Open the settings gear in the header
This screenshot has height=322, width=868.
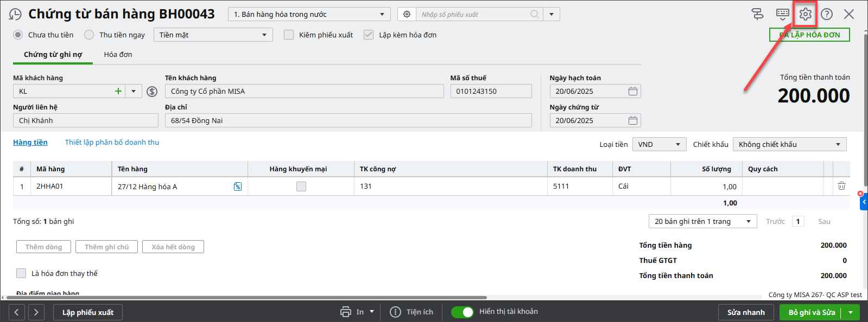click(805, 14)
